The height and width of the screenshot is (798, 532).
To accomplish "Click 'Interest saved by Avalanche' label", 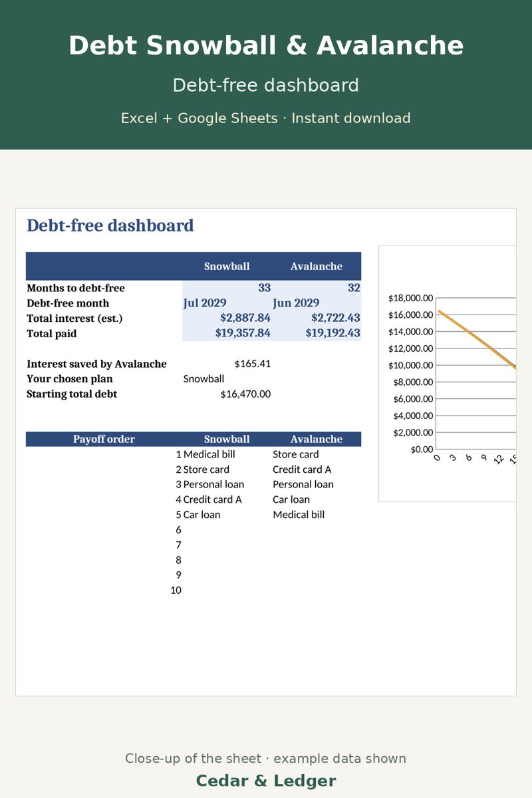I will click(96, 364).
